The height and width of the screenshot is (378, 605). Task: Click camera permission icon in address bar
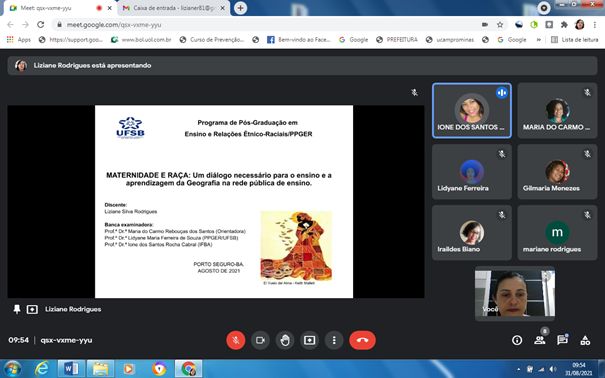485,25
